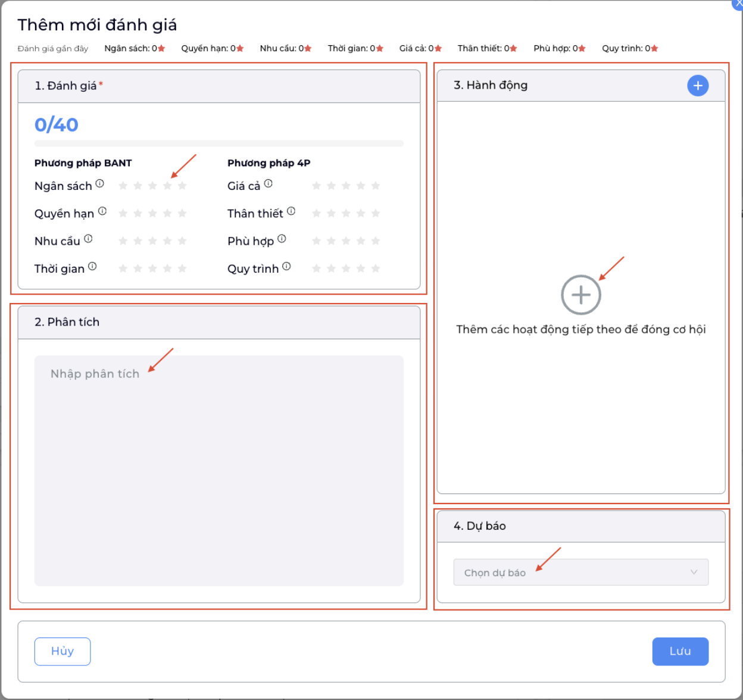This screenshot has width=743, height=700.
Task: Click the chevron arrow on forecast dropdown
Action: (694, 572)
